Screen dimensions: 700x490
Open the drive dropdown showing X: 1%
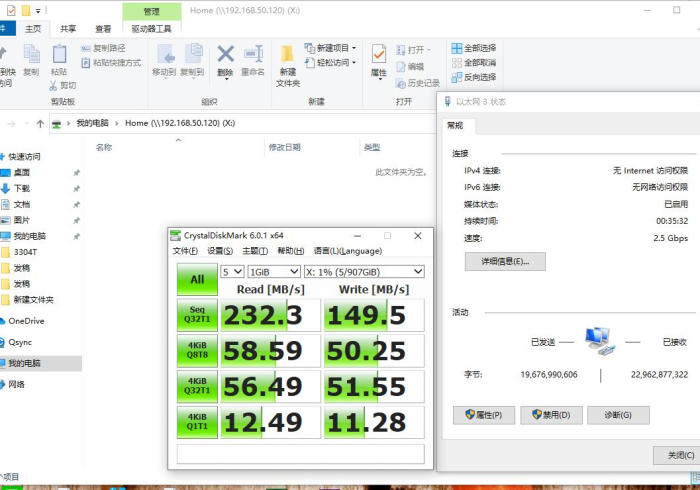364,271
